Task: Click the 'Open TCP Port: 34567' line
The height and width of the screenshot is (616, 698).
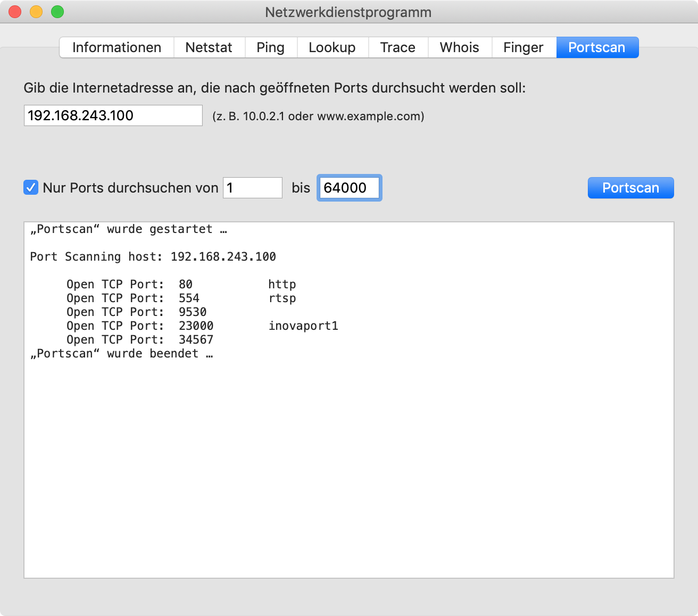Action: tap(140, 340)
